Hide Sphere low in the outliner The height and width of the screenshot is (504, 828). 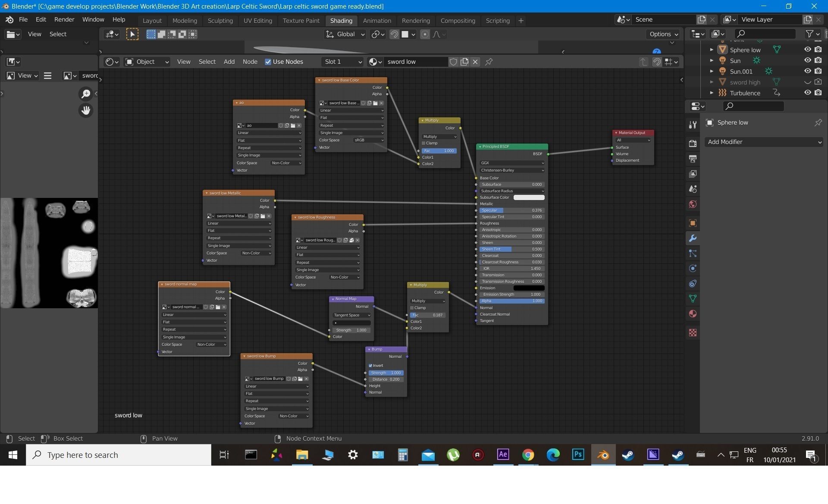click(x=807, y=50)
